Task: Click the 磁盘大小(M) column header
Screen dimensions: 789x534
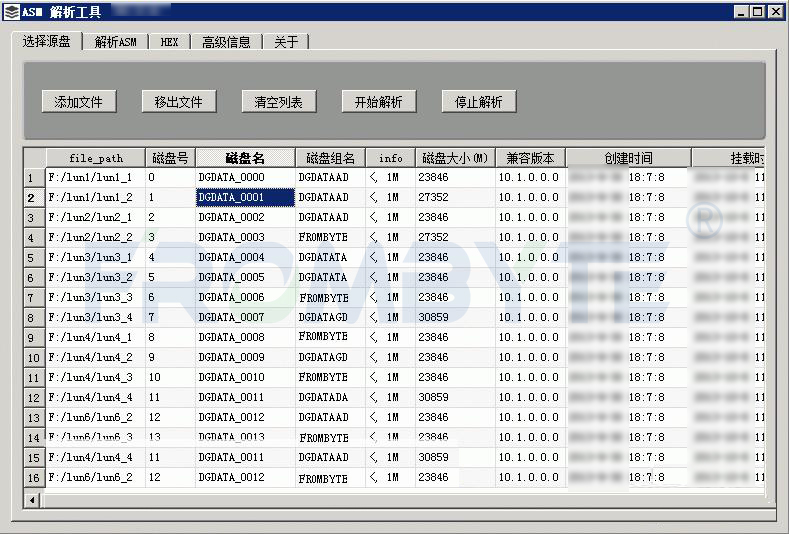Action: pyautogui.click(x=455, y=158)
